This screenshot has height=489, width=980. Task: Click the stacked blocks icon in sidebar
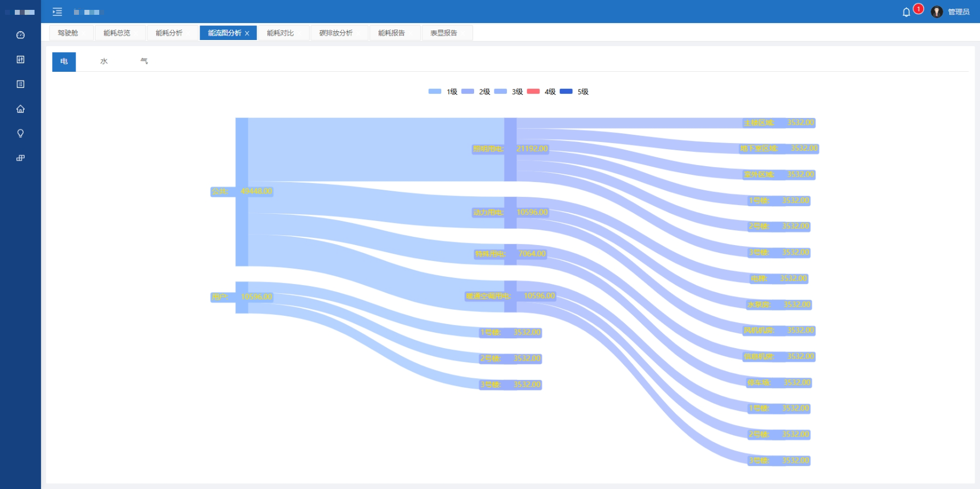(x=20, y=158)
